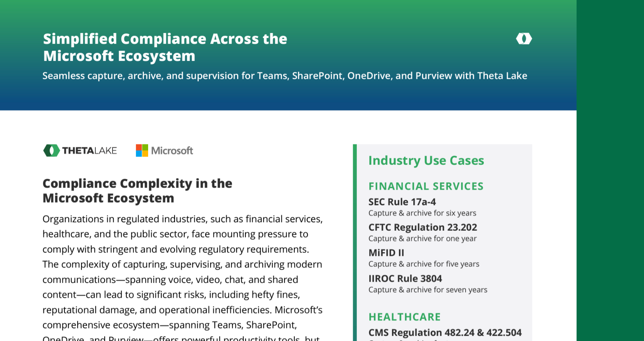Image resolution: width=644 pixels, height=341 pixels.
Task: Click the 'MiFID II' entry
Action: click(386, 253)
